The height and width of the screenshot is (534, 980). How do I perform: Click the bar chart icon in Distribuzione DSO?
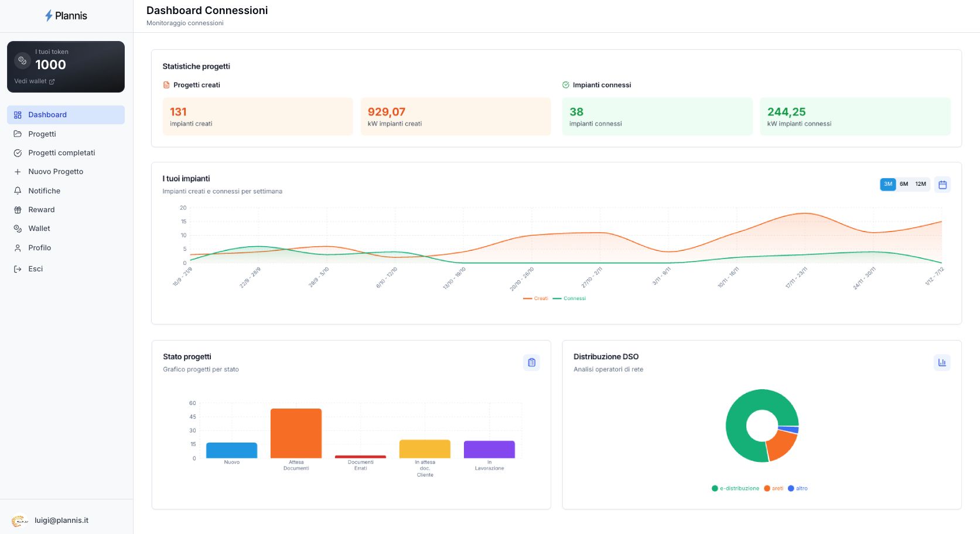pos(941,362)
